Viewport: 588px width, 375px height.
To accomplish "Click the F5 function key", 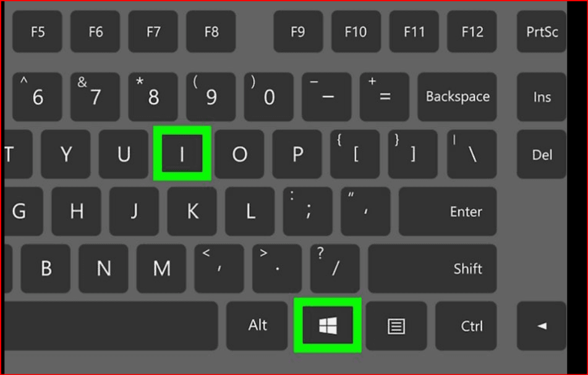I will [x=37, y=32].
